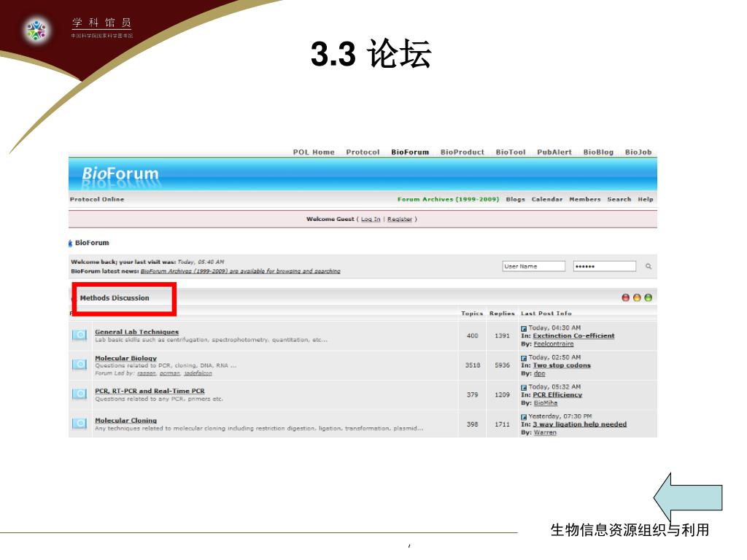Click the reply count 1711
Viewport: 747px width, 560px height.
[x=502, y=424]
